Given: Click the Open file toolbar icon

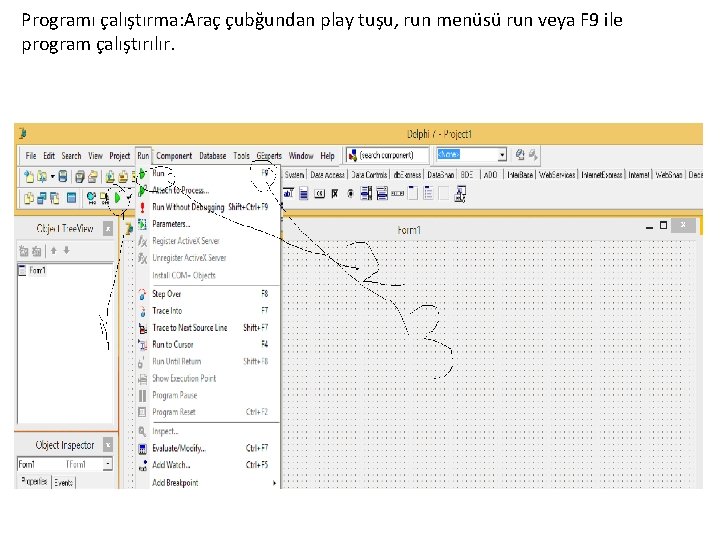Looking at the screenshot, I should (x=42, y=176).
